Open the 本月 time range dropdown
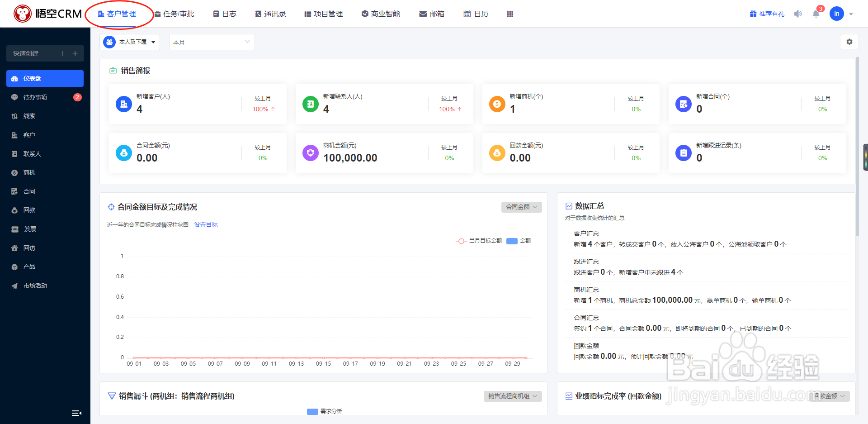Image resolution: width=868 pixels, height=424 pixels. point(212,42)
